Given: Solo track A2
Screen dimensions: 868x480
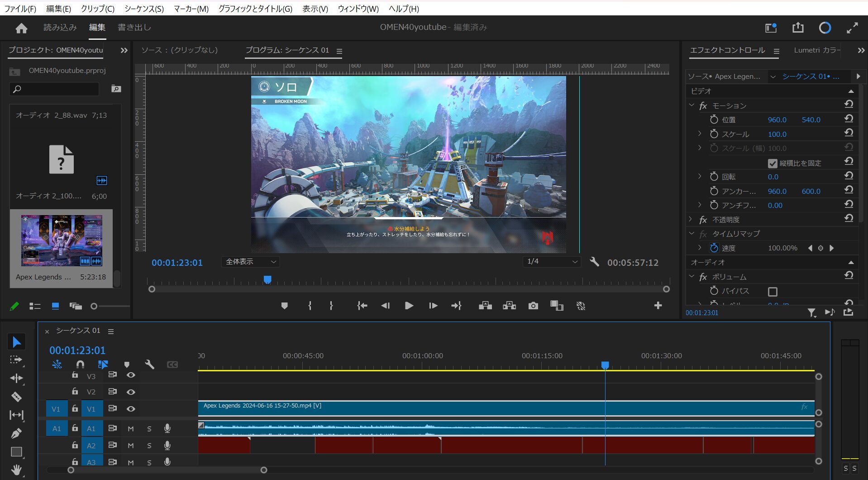Looking at the screenshot, I should coord(149,446).
